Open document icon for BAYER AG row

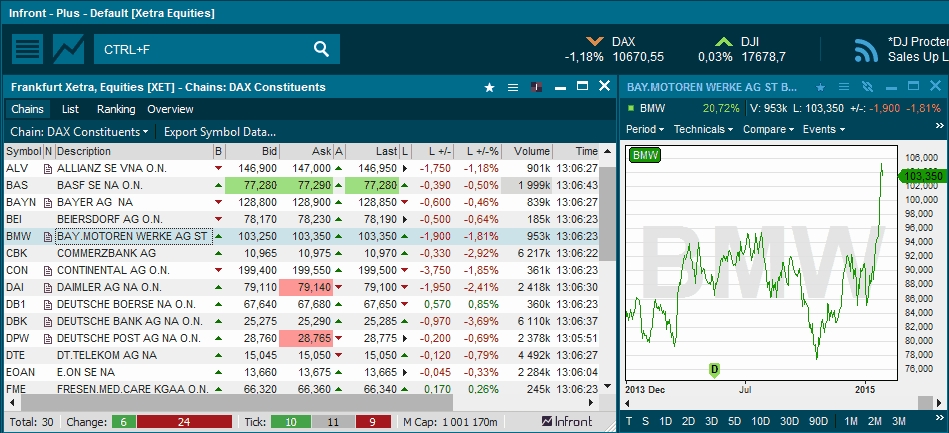(48, 202)
